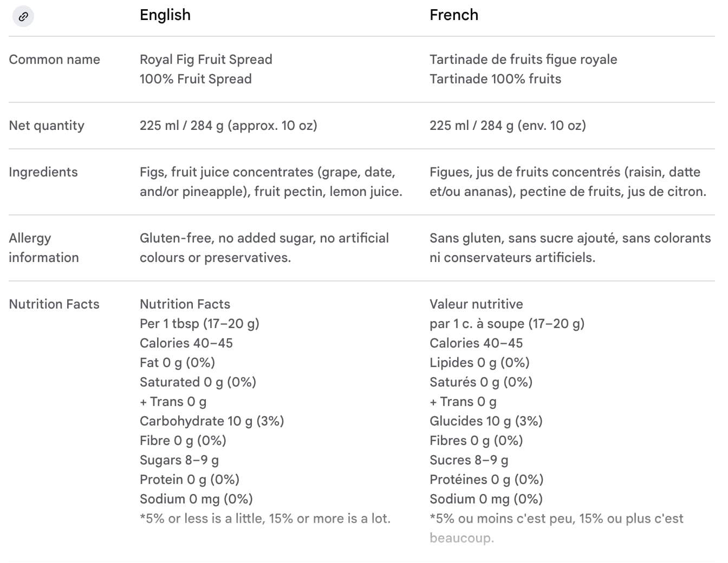Click the French net quantity value
Image resolution: width=728 pixels, height=563 pixels.
[x=508, y=126]
